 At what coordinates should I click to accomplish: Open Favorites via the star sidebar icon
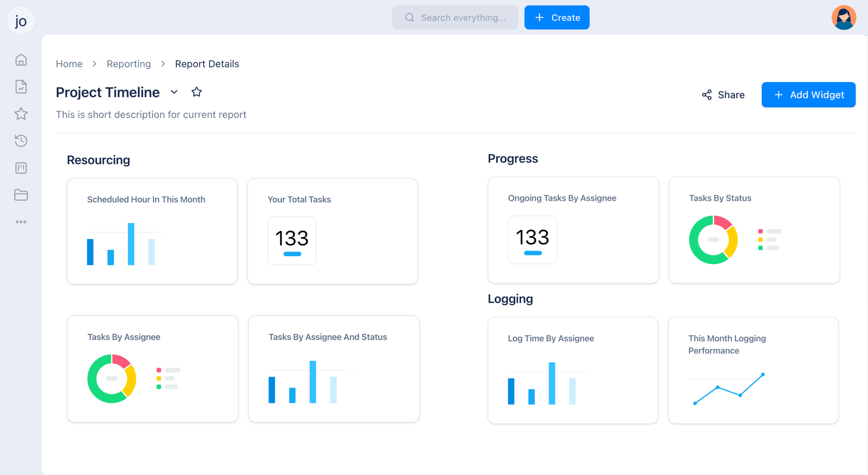click(x=21, y=114)
